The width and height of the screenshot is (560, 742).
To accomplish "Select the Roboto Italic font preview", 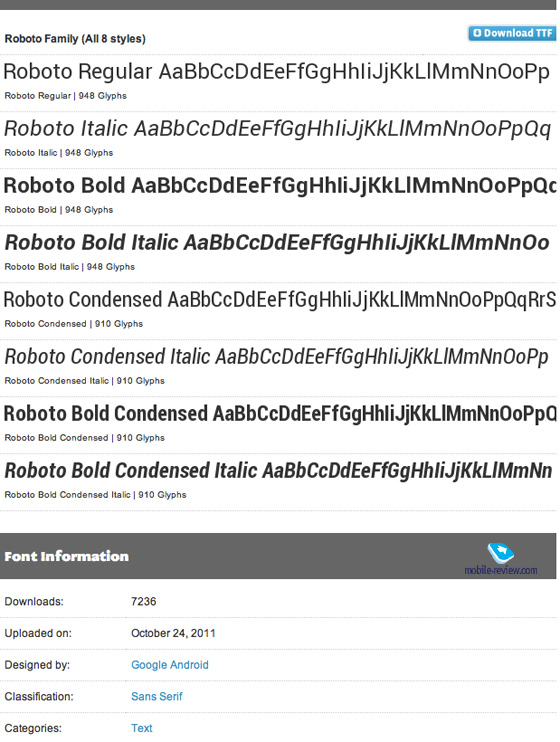I will (x=277, y=129).
